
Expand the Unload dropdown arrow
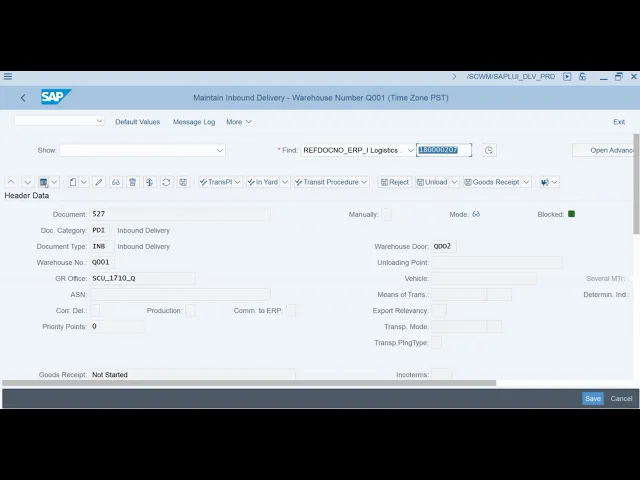454,182
